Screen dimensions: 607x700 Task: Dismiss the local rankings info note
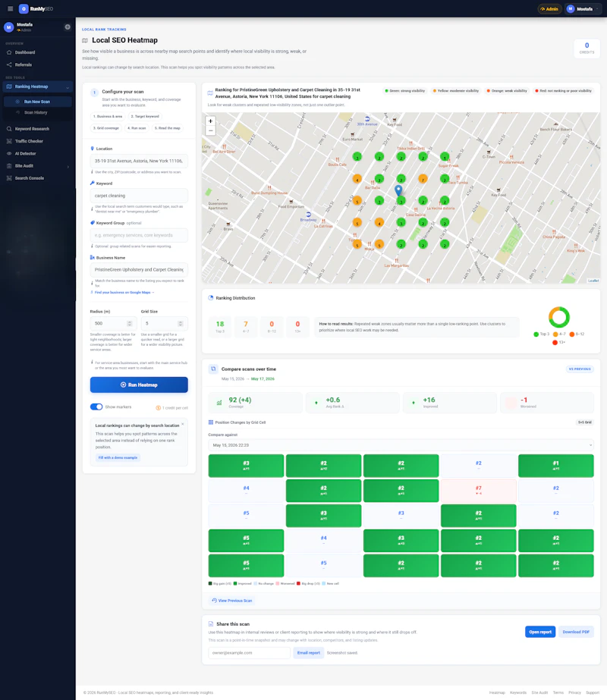183,424
